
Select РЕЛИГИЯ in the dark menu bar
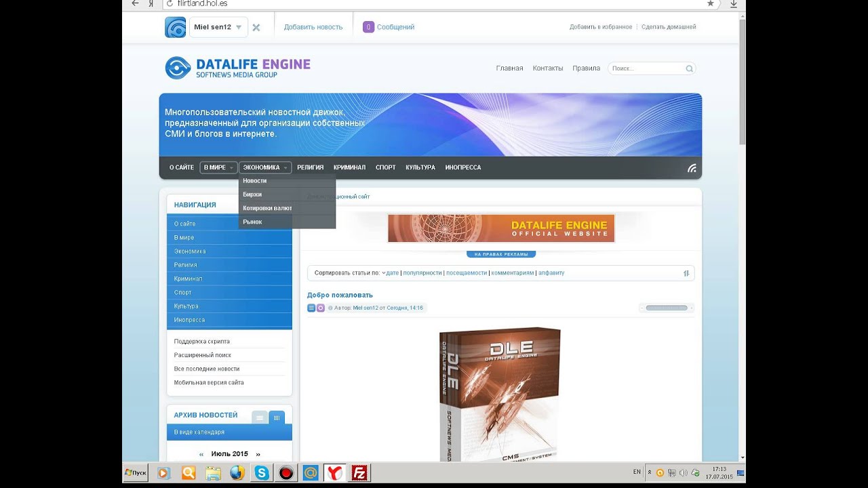(x=311, y=167)
